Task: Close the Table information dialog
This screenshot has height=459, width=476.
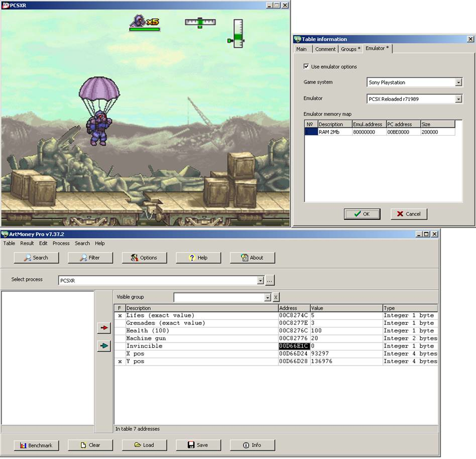Action: [x=470, y=39]
